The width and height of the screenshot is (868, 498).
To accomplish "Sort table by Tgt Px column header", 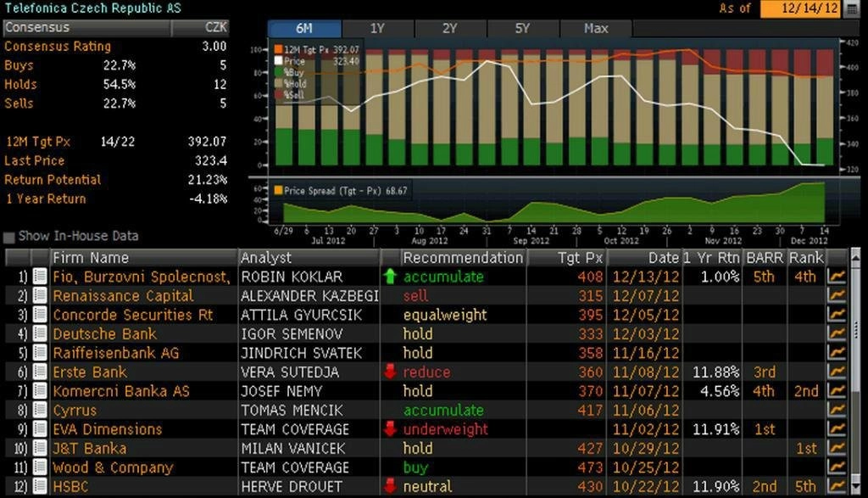I will [566, 258].
